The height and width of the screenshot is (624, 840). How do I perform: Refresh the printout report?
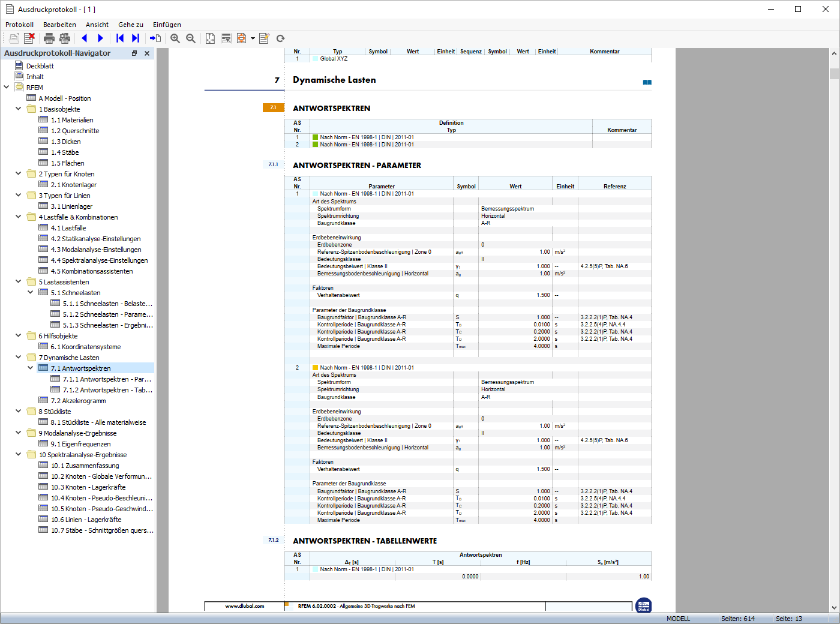click(x=280, y=38)
